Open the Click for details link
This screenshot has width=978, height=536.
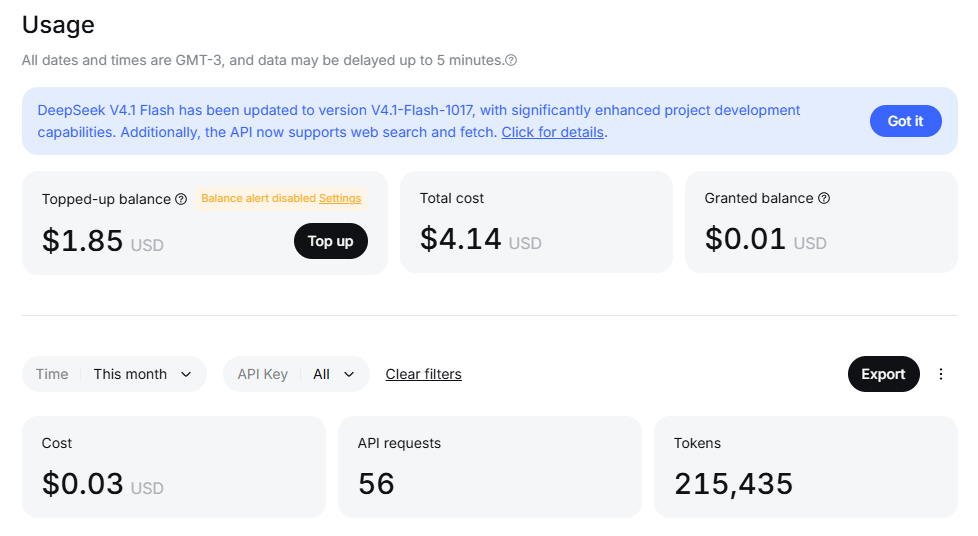pos(553,132)
